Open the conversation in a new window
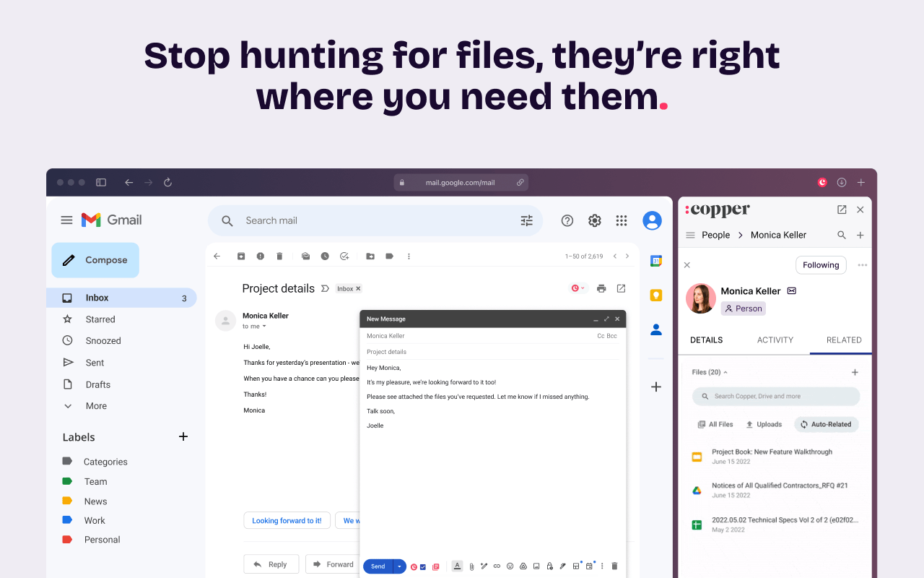 click(621, 288)
